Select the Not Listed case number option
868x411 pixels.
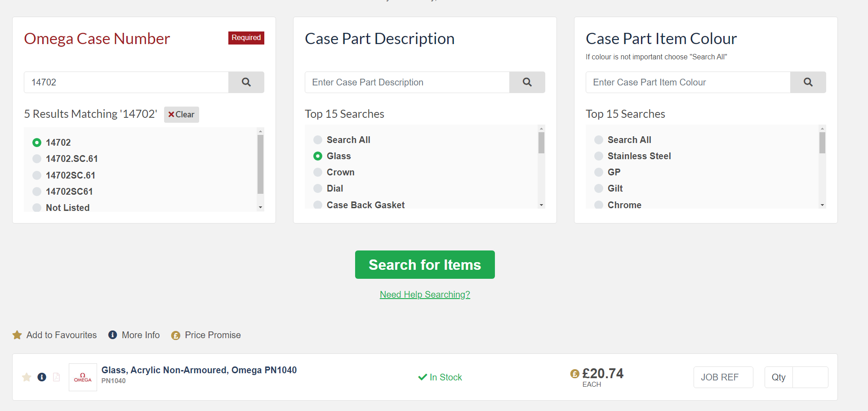(37, 207)
